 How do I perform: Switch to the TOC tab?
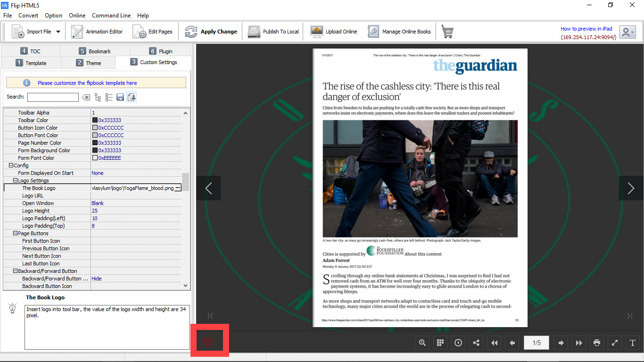pyautogui.click(x=31, y=51)
